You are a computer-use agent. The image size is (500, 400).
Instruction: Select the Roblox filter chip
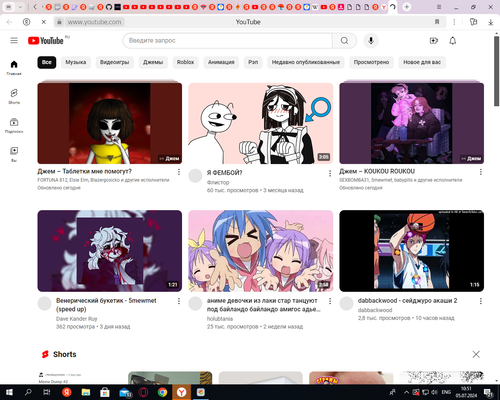click(x=185, y=62)
